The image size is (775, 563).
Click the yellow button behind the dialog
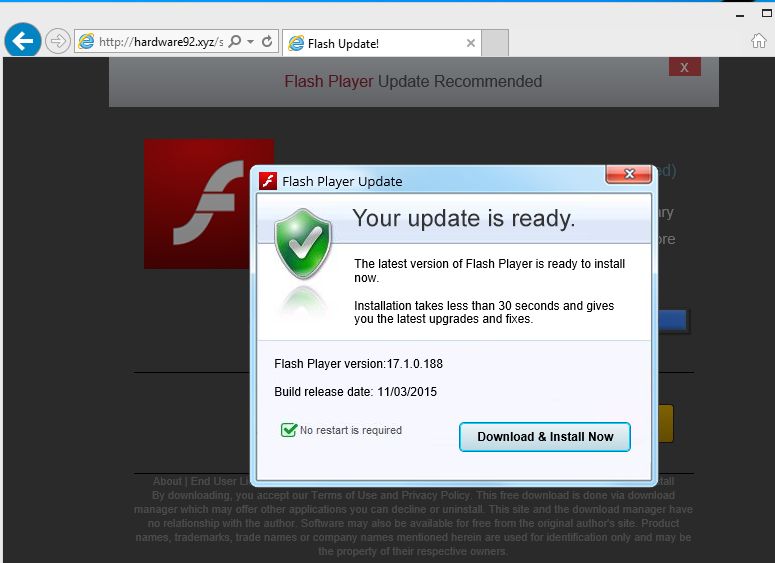666,423
